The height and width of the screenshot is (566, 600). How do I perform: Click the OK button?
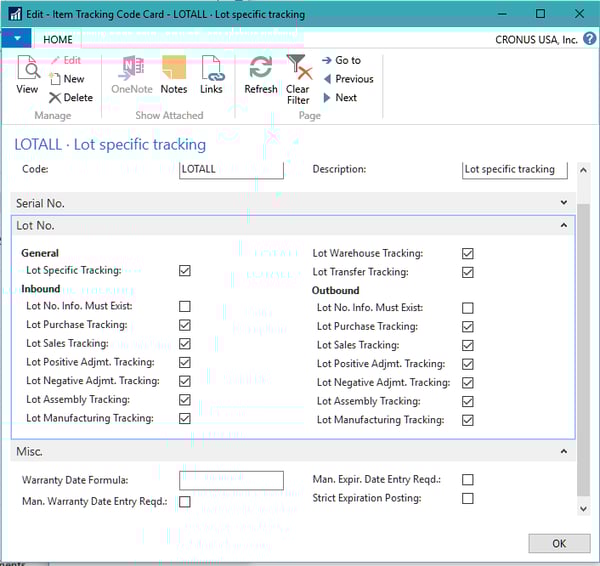pos(559,543)
